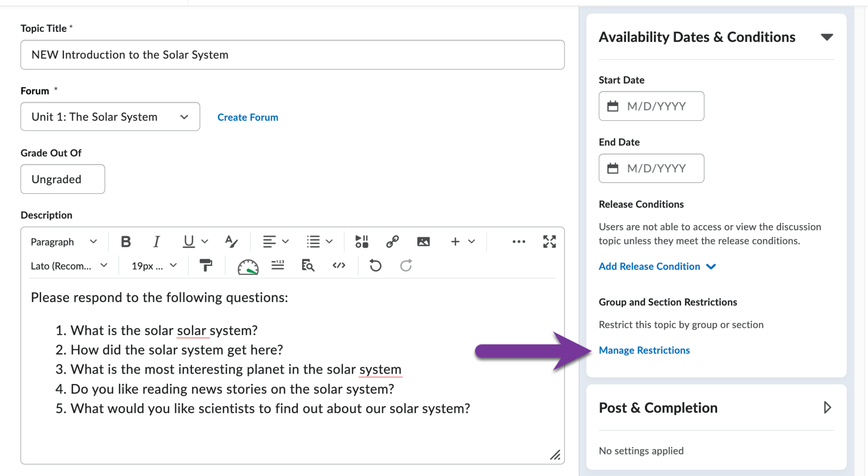This screenshot has width=868, height=476.
Task: Click the Create Forum link
Action: click(x=248, y=117)
